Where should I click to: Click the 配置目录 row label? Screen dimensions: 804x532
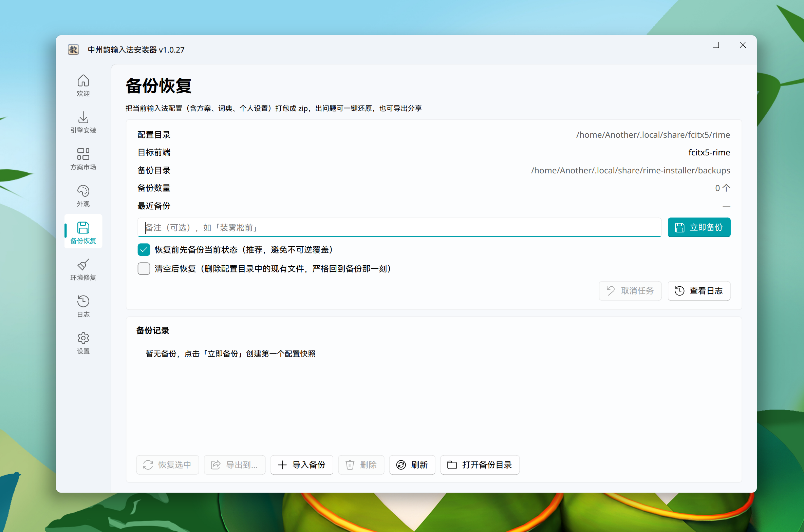click(154, 135)
